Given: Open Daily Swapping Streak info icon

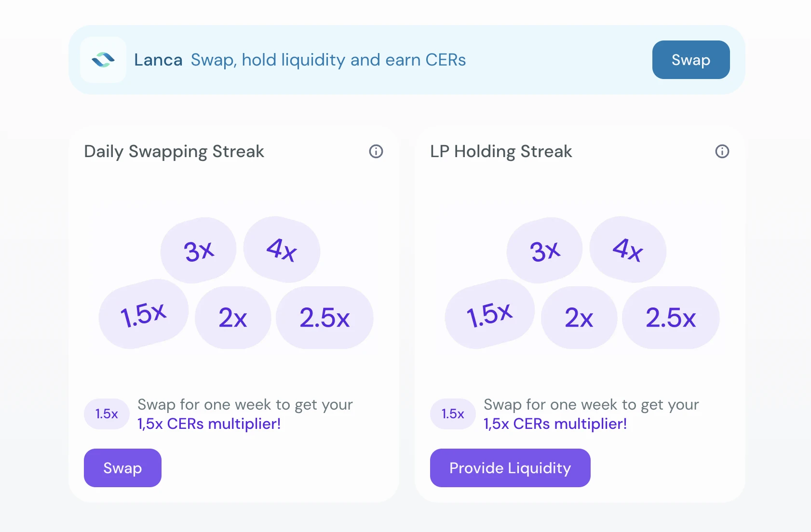Looking at the screenshot, I should [x=376, y=151].
